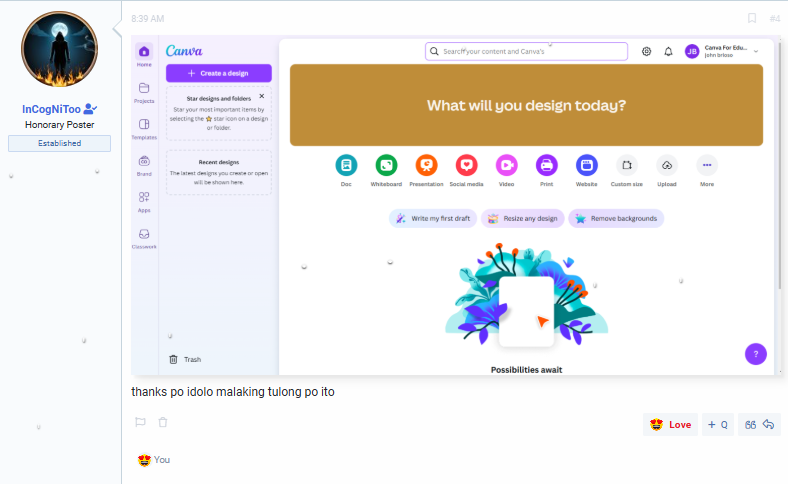Select the Website design type
The image size is (788, 484).
point(586,170)
